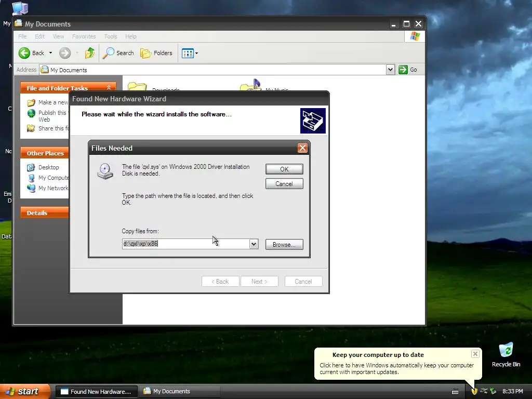The height and width of the screenshot is (399, 532).
Task: Maximize the My Documents window
Action: (x=406, y=24)
